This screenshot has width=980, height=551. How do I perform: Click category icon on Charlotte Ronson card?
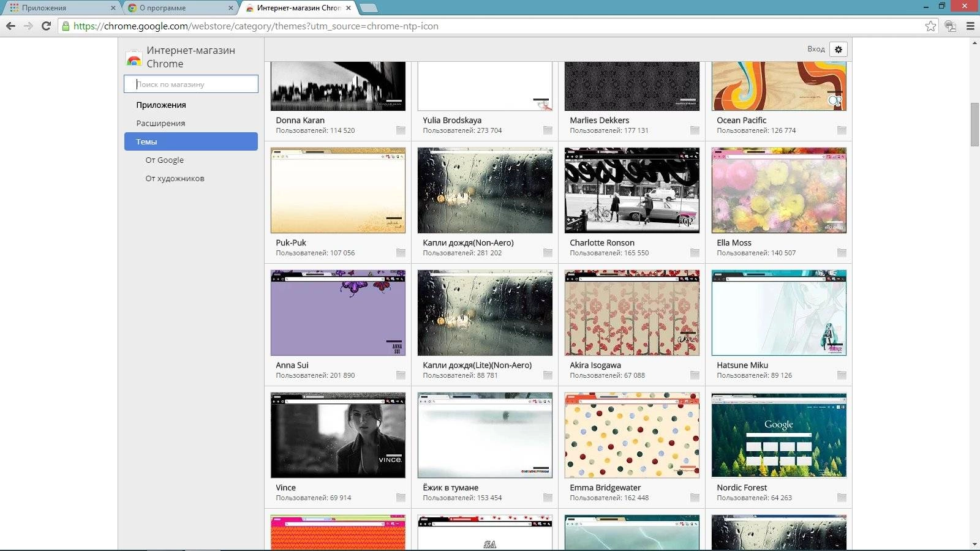[695, 253]
